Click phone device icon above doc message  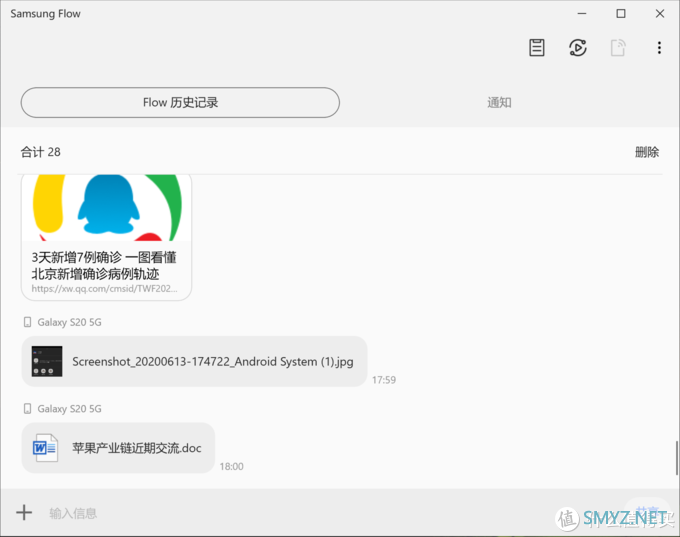(27, 409)
